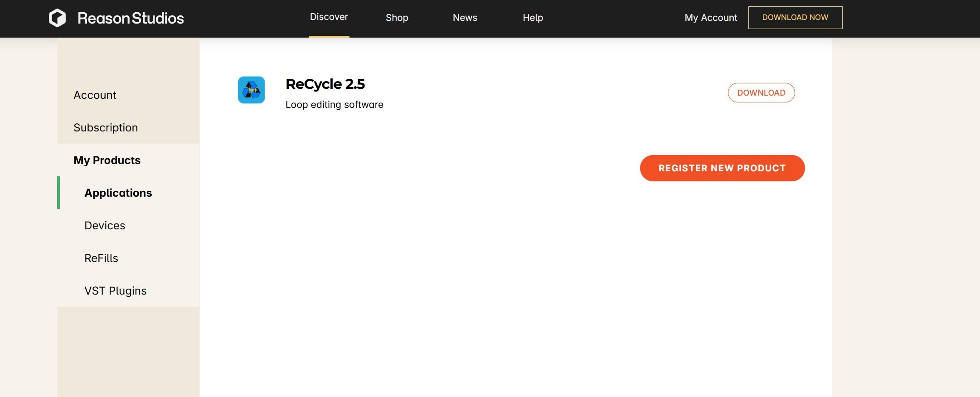Download ReCycle 2.5
Viewport: 980px width, 397px height.
click(762, 92)
